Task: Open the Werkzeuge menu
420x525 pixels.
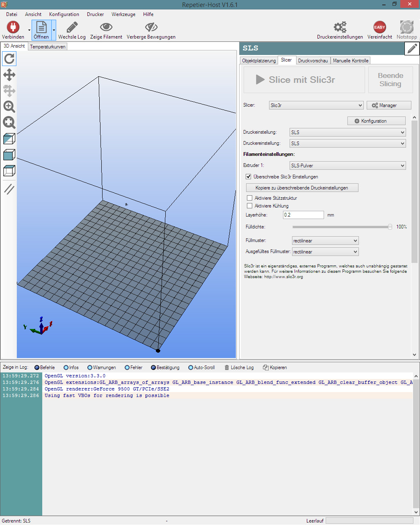Action: click(x=123, y=14)
